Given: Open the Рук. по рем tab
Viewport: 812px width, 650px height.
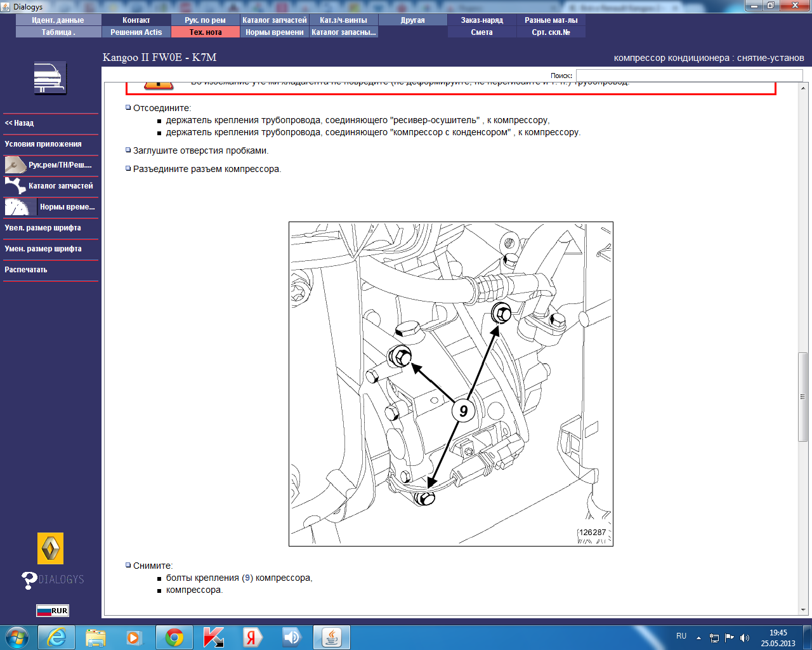Looking at the screenshot, I should [x=206, y=20].
